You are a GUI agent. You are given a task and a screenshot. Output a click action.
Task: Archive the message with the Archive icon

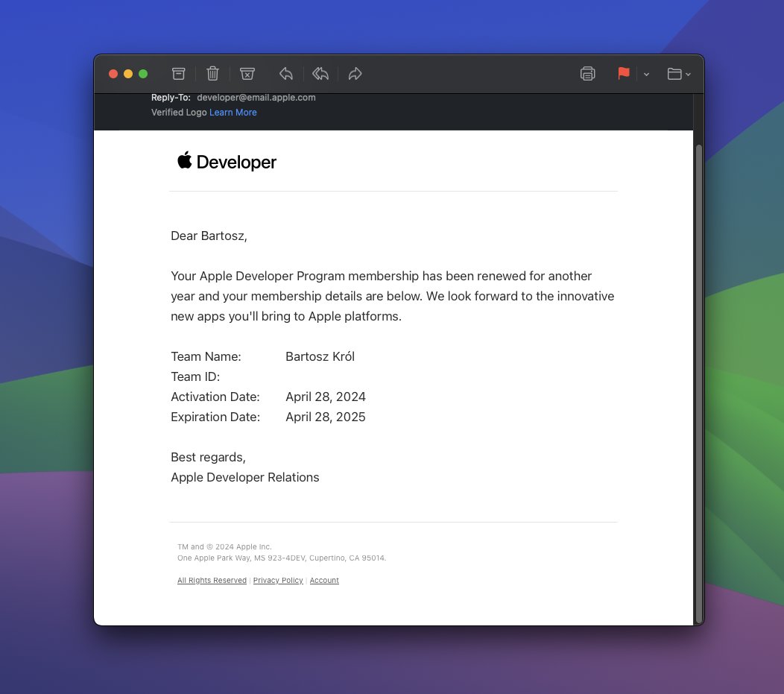click(179, 74)
